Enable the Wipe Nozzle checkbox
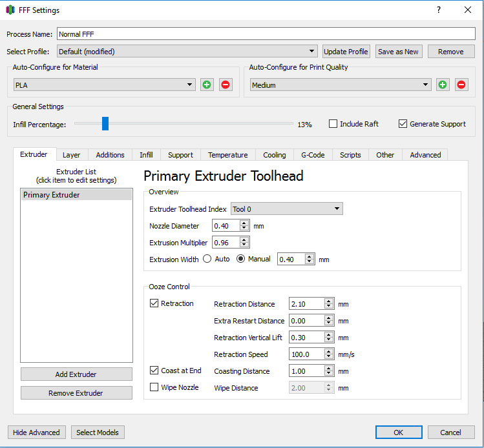 tap(154, 387)
